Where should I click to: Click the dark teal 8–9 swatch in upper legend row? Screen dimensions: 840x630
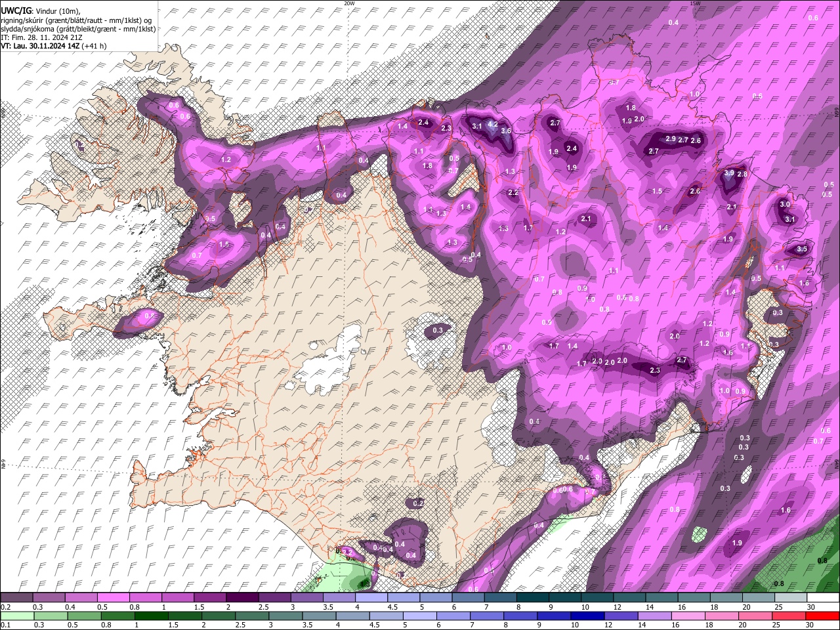533,598
